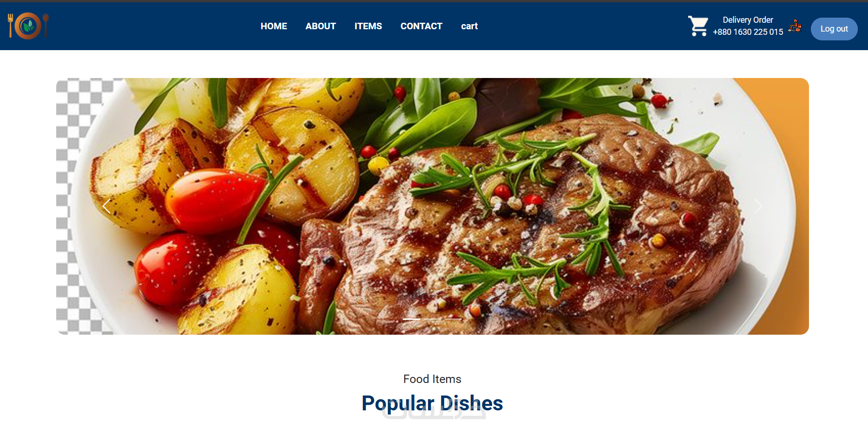Viewport: 868px width, 428px height.
Task: Navigate to CONTACT page
Action: 421,26
